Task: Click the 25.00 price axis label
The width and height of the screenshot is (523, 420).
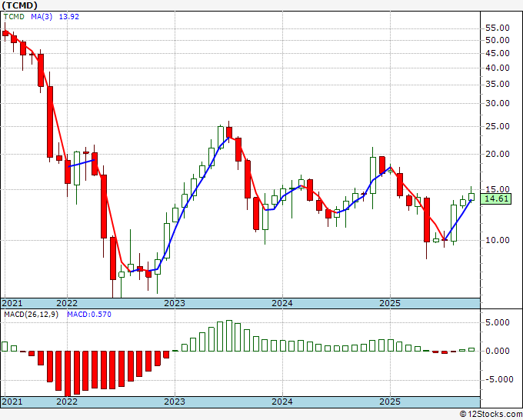Action: coord(498,126)
